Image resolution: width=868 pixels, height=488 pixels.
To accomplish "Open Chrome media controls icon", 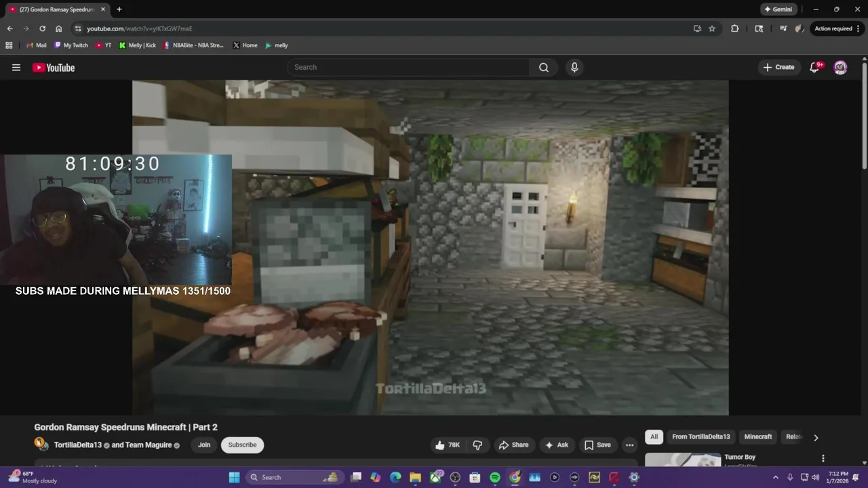I will [783, 28].
